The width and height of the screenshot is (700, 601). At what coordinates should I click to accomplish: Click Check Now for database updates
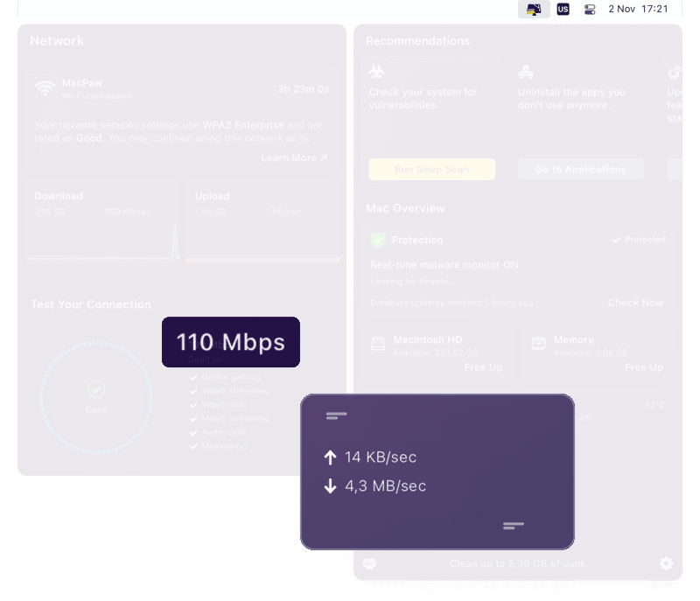pyautogui.click(x=635, y=303)
